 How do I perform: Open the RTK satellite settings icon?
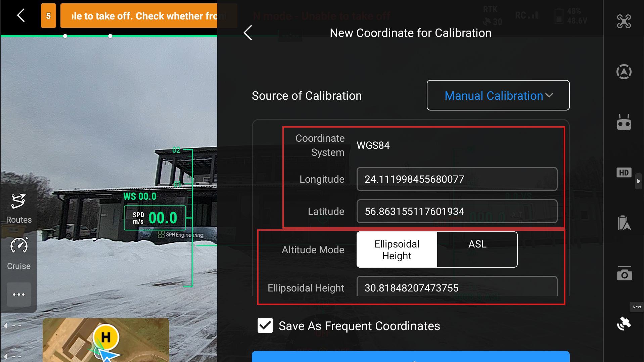[x=624, y=324]
